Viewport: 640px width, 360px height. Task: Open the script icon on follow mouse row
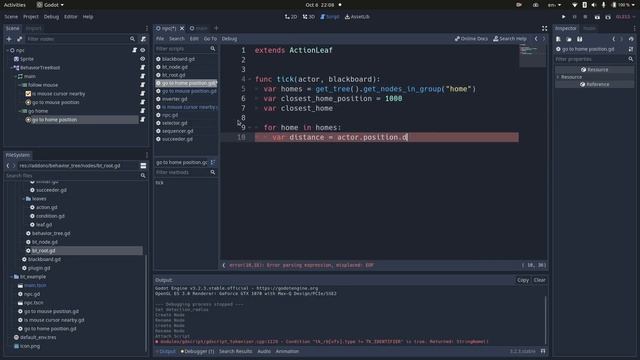143,85
